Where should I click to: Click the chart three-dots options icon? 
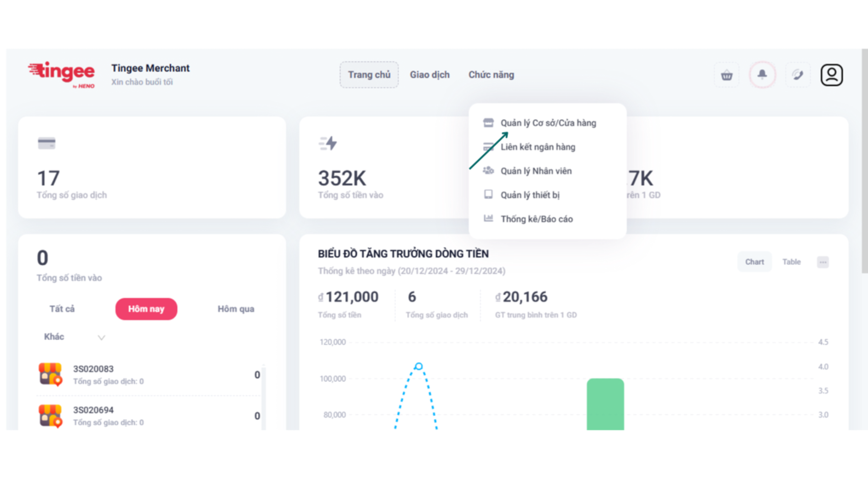click(822, 262)
